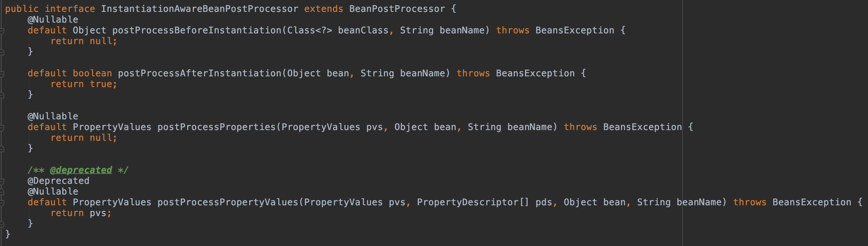Place caret on postProcessAfterInstantiation method name
Image resolution: width=868 pixels, height=246 pixels.
(x=200, y=73)
